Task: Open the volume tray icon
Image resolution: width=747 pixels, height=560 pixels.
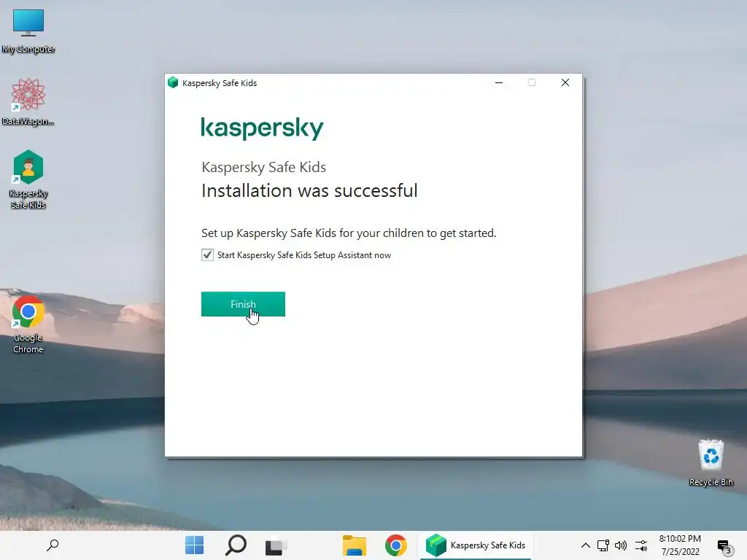Action: click(621, 545)
